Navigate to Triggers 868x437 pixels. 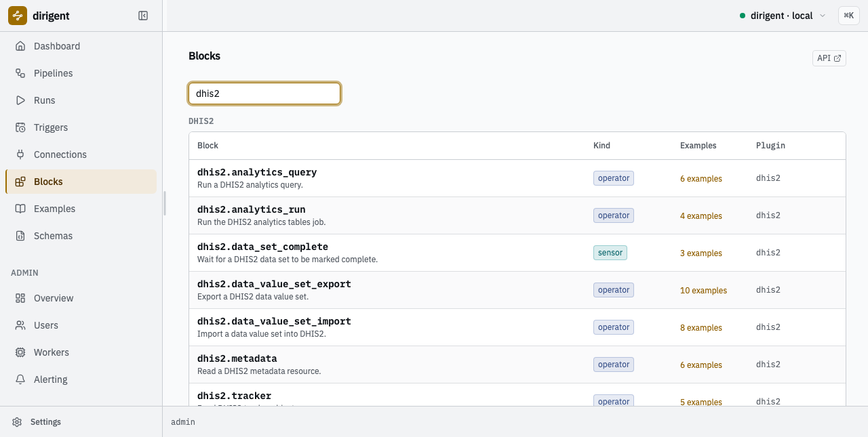pyautogui.click(x=81, y=127)
